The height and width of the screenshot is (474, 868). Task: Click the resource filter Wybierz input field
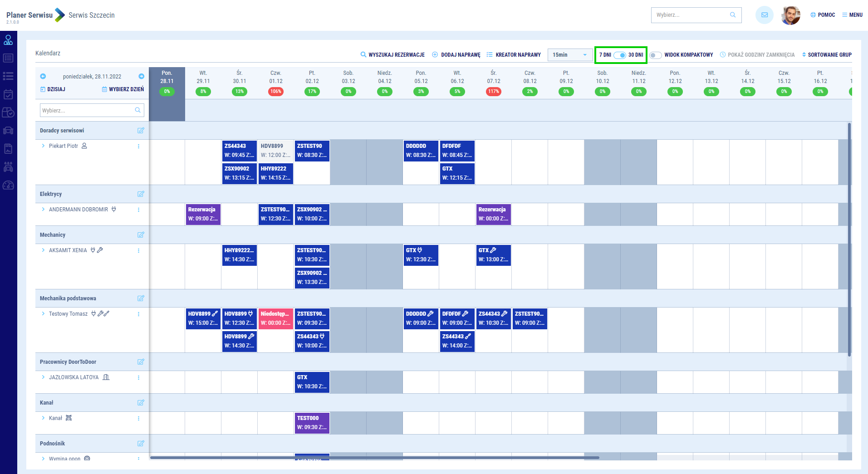point(87,110)
